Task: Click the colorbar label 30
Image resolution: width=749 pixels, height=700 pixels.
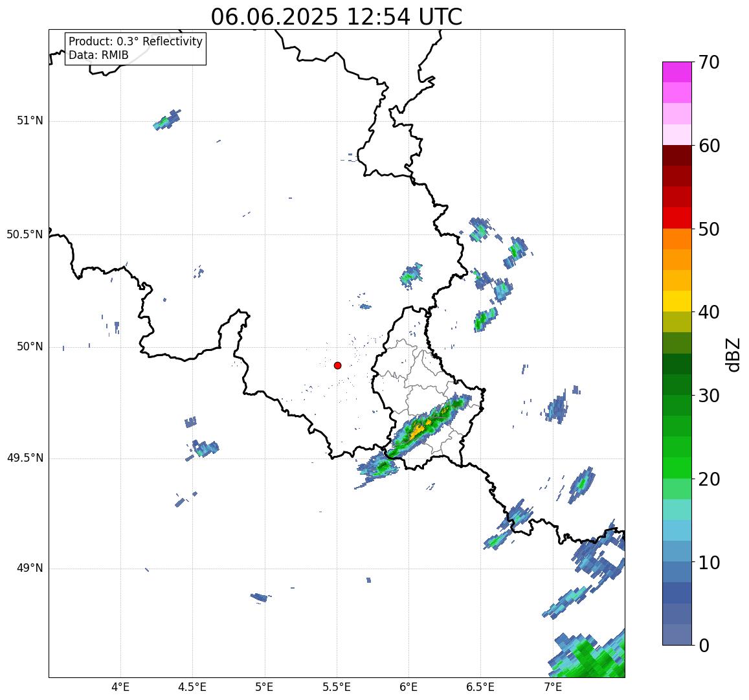Action: click(709, 396)
